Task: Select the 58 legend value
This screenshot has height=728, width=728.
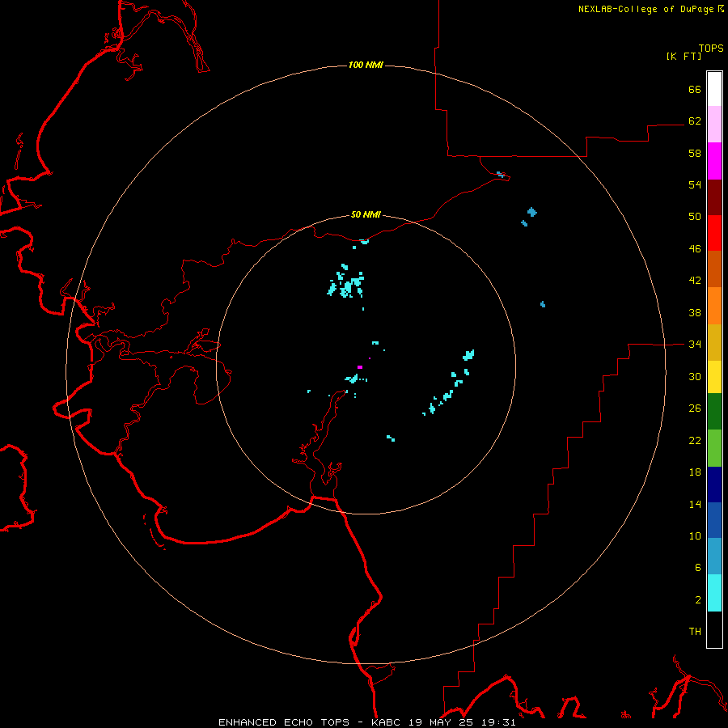Action: [695, 153]
